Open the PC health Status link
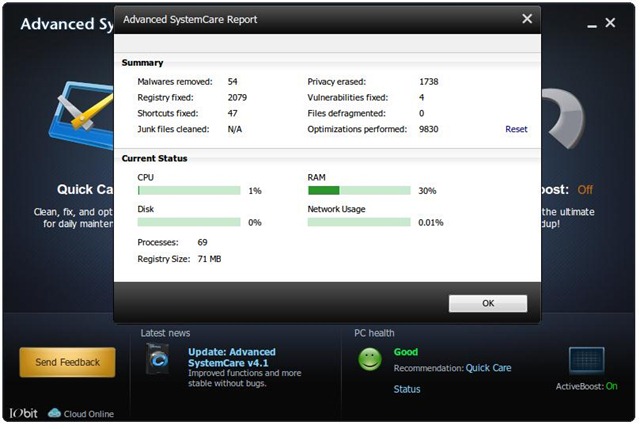Viewport: 640px width, 429px height. 407,389
